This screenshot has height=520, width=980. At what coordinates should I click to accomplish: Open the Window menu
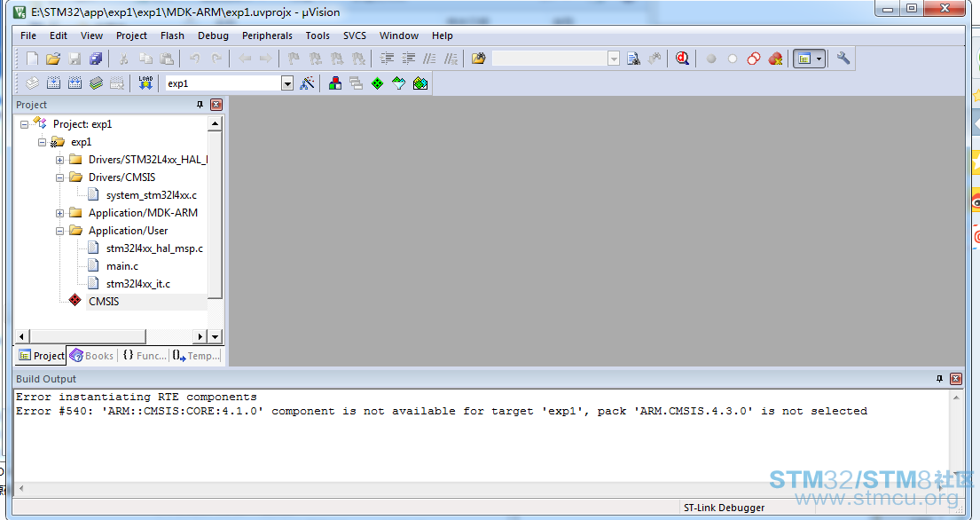coord(399,35)
